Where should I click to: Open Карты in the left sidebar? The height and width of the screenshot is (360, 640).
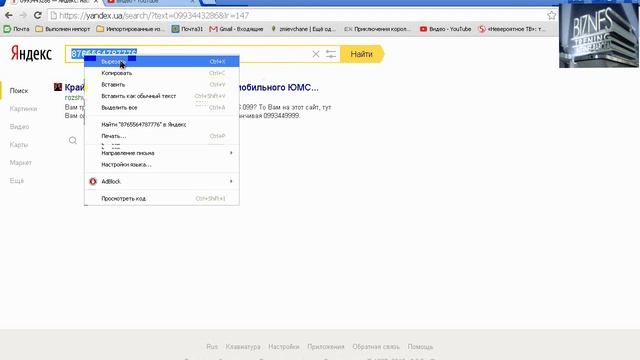pos(19,144)
